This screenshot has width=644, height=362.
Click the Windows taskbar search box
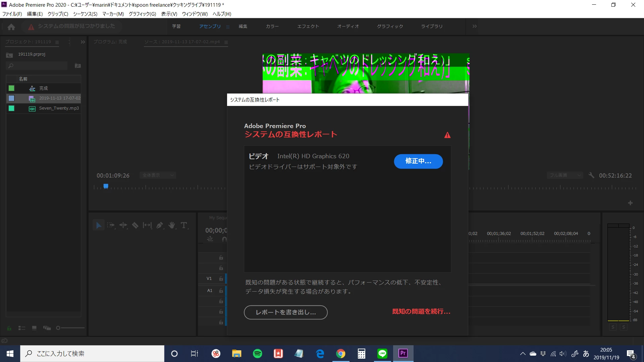(92, 354)
